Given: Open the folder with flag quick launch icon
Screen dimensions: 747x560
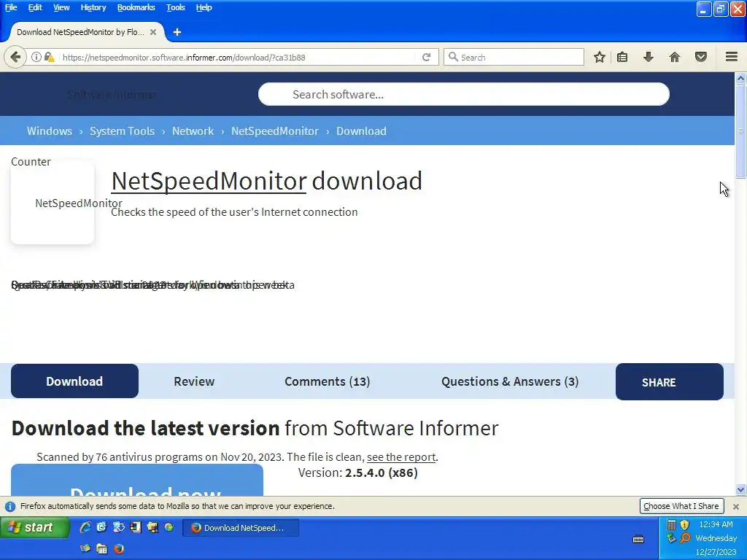Looking at the screenshot, I should click(x=152, y=527).
